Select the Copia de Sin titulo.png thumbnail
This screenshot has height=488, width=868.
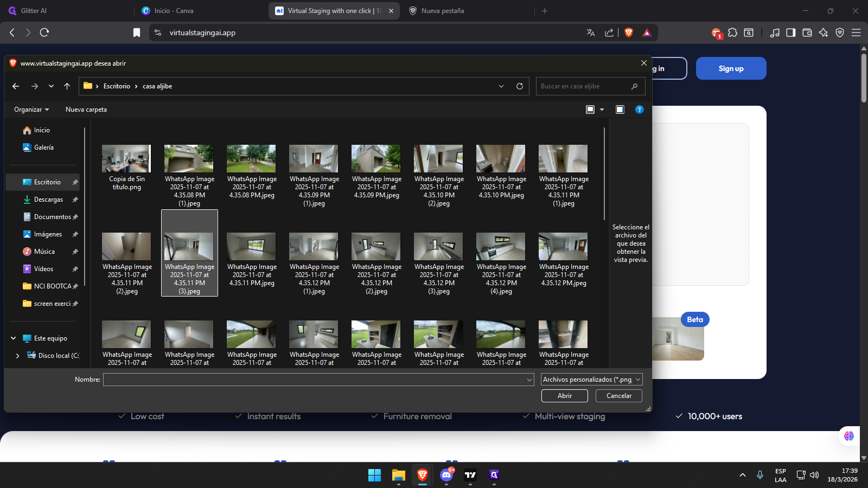(x=126, y=159)
